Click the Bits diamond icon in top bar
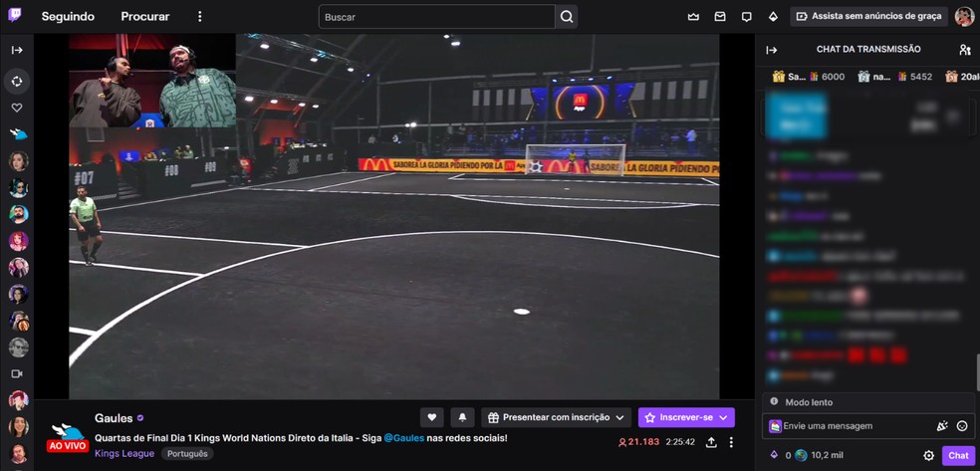This screenshot has height=471, width=980. coord(773,17)
